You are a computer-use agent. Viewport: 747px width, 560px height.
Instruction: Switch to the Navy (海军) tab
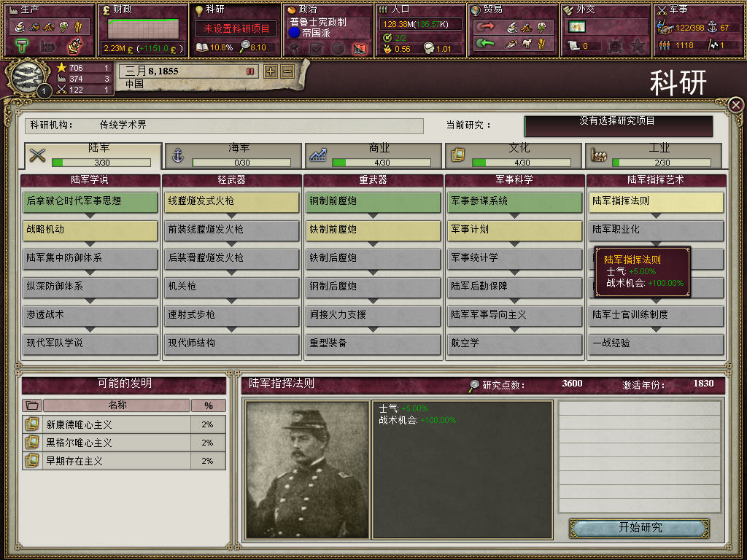click(x=233, y=155)
